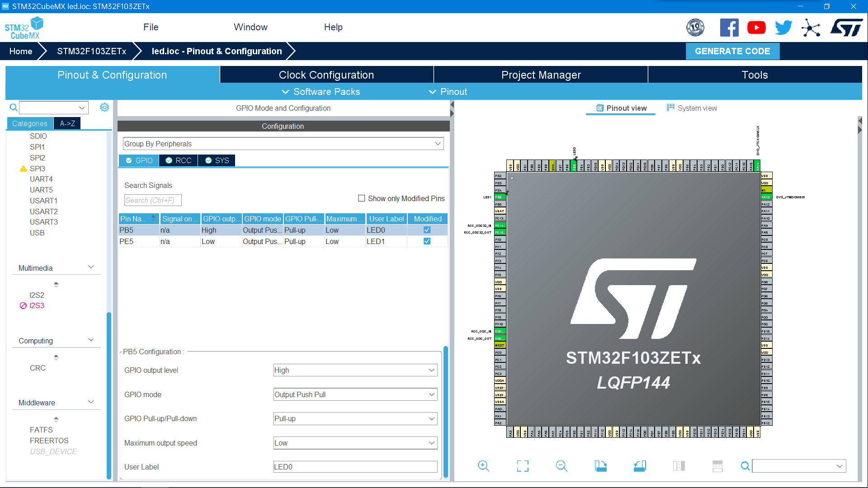Open the left search field dropdown
Screen dimensions: 868x488
click(x=82, y=108)
